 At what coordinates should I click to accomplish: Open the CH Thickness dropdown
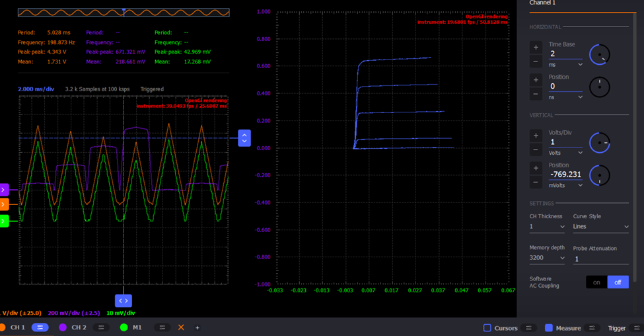tap(547, 227)
